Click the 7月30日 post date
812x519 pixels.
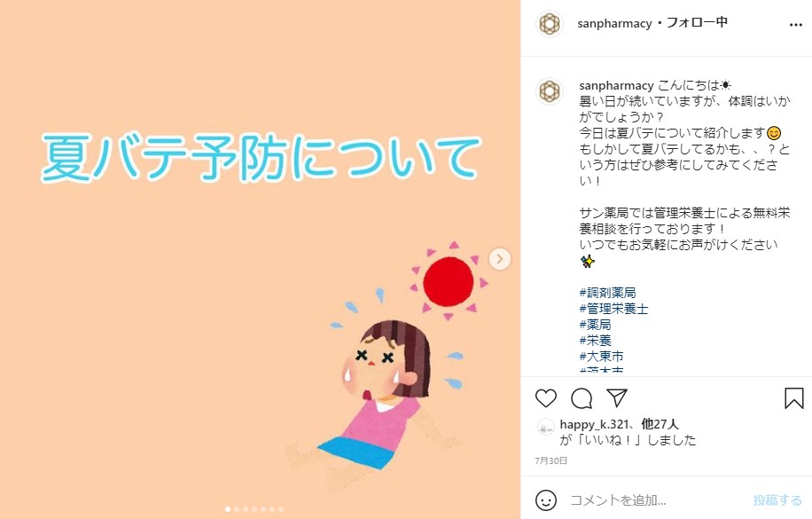pos(551,460)
